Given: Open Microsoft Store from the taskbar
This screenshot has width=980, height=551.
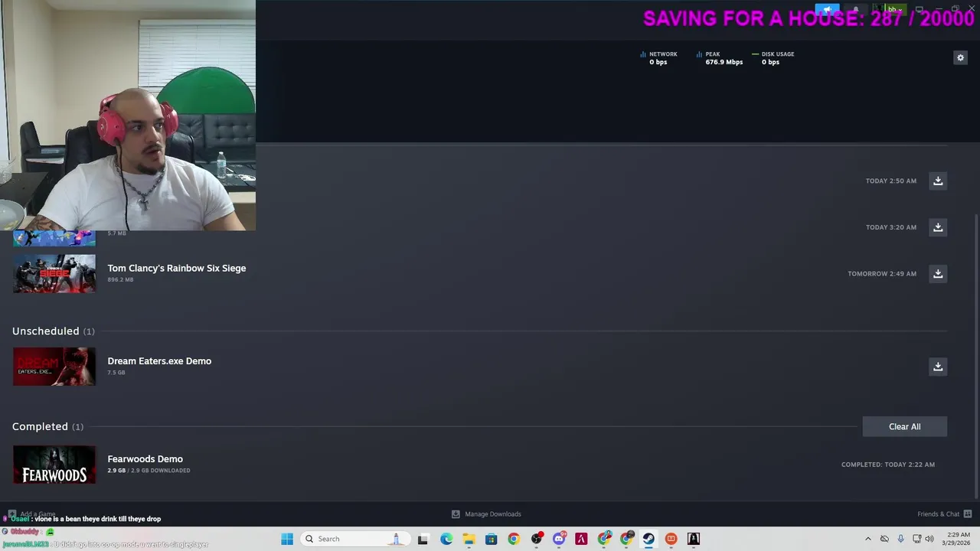Looking at the screenshot, I should (491, 539).
